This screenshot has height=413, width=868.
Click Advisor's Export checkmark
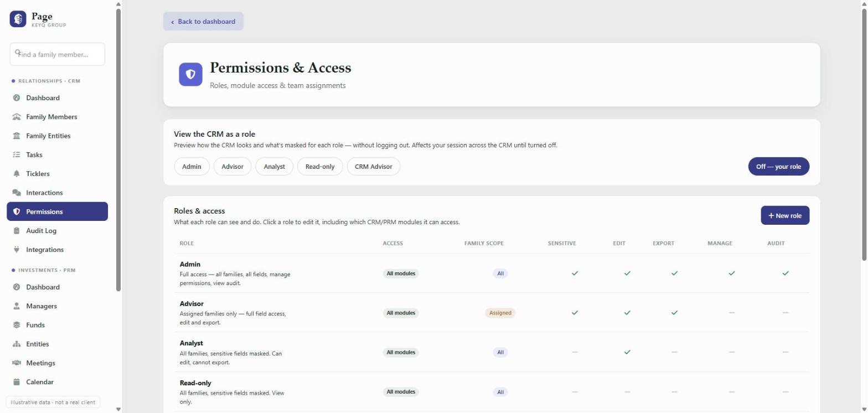(674, 313)
